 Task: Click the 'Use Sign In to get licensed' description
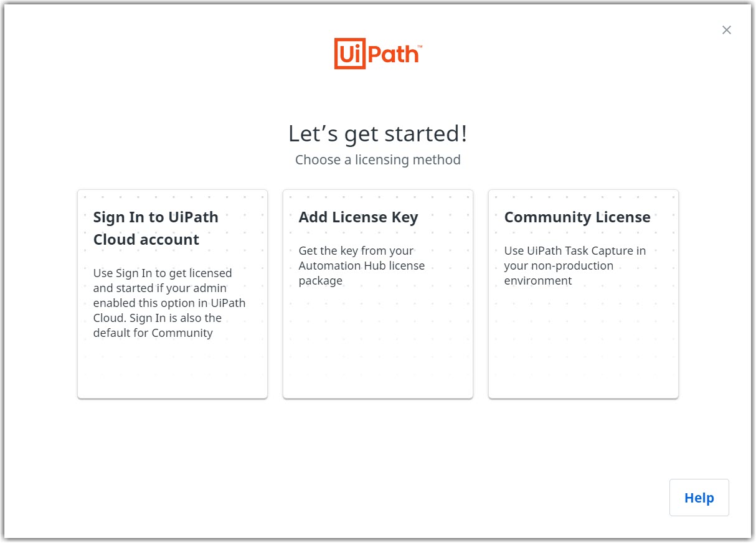point(169,303)
